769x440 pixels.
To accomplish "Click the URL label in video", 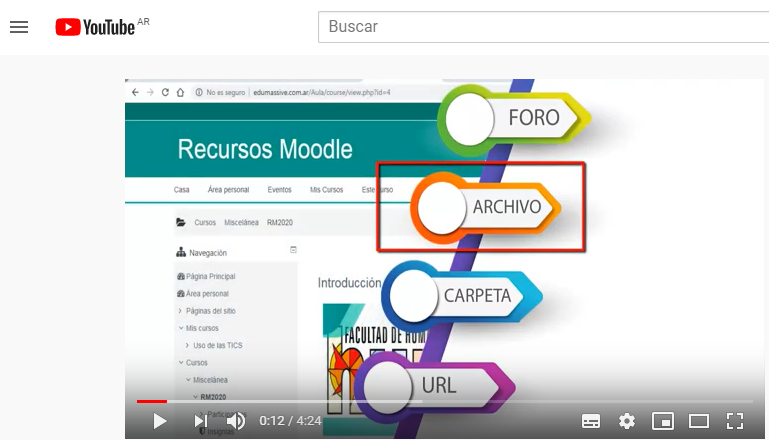I will pyautogui.click(x=439, y=386).
